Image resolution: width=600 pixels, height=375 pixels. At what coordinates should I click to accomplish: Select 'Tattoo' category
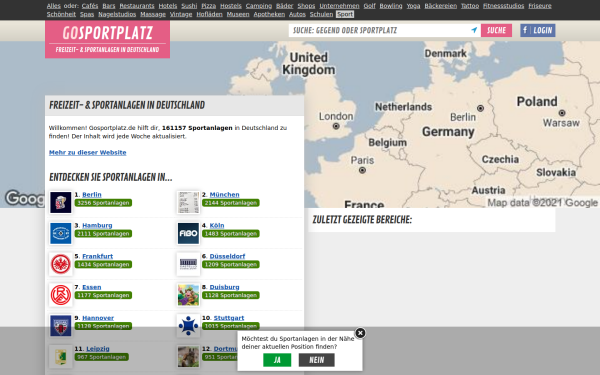pos(470,6)
